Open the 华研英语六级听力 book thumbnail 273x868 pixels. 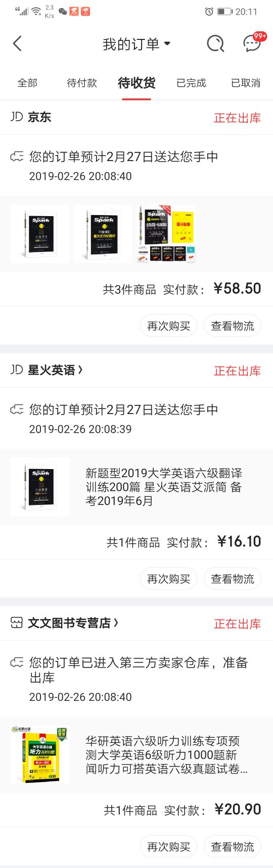(40, 754)
